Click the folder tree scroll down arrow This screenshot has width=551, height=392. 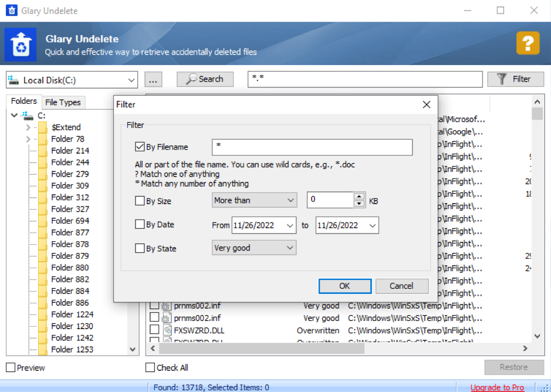pyautogui.click(x=133, y=349)
